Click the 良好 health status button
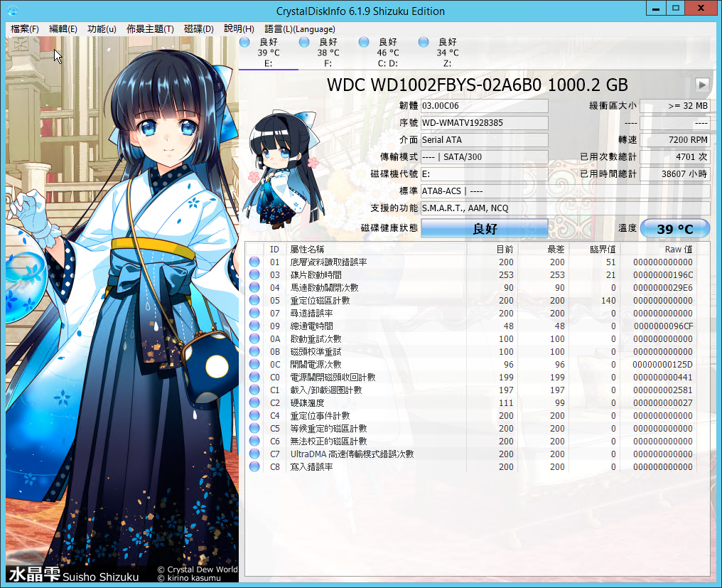 tap(484, 229)
